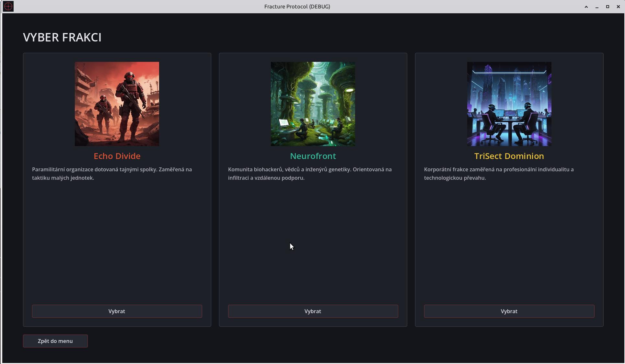Minimize the Fracture Protocol window
This screenshot has width=625, height=364.
coord(597,7)
